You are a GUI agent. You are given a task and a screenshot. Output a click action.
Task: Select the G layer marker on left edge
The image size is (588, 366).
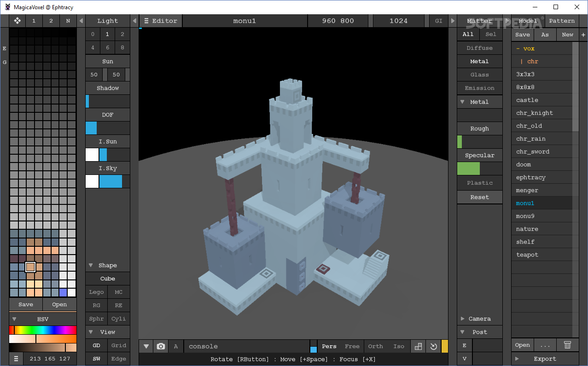[5, 62]
